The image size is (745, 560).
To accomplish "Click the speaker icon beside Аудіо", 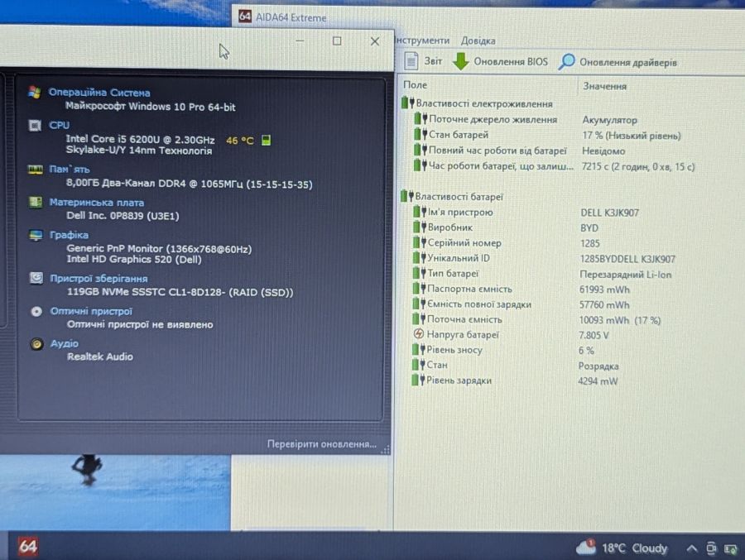I will (x=36, y=344).
